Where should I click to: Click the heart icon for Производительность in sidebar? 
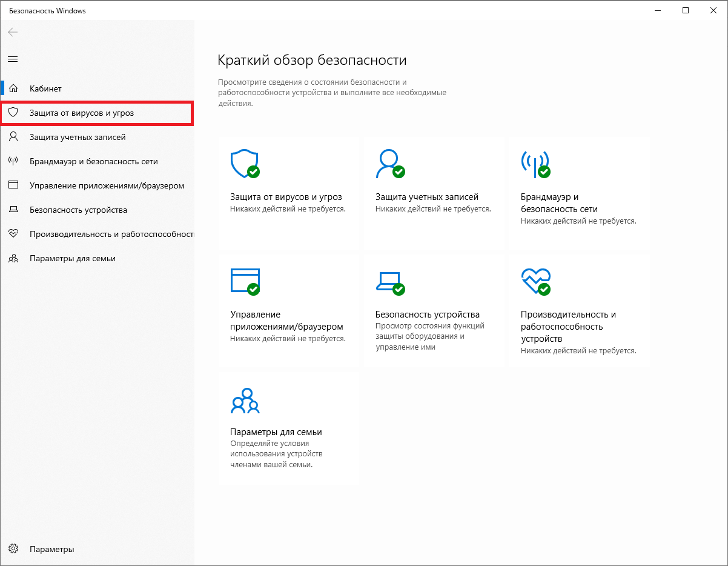[x=13, y=234]
